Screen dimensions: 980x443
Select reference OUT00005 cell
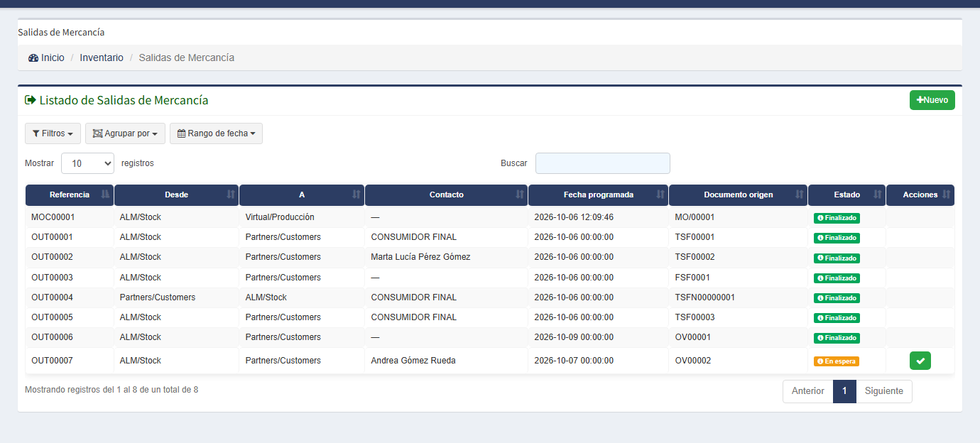[70, 317]
